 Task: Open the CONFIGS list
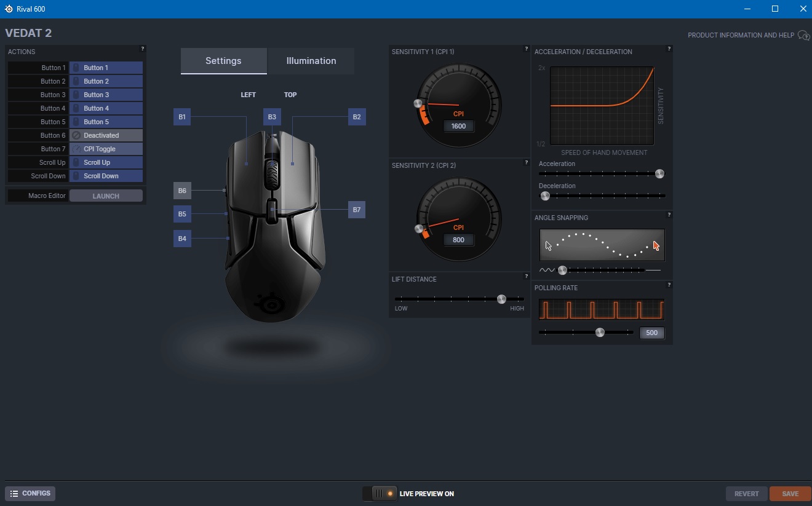tap(30, 494)
